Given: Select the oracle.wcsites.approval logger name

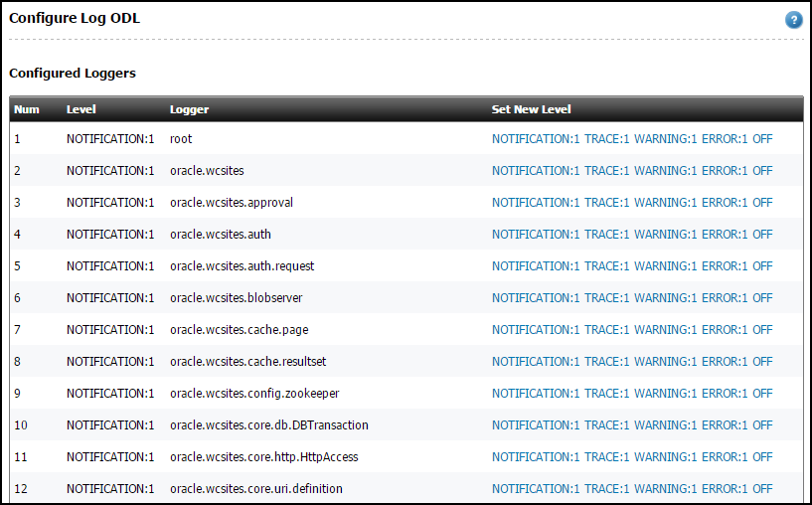Looking at the screenshot, I should tap(232, 202).
